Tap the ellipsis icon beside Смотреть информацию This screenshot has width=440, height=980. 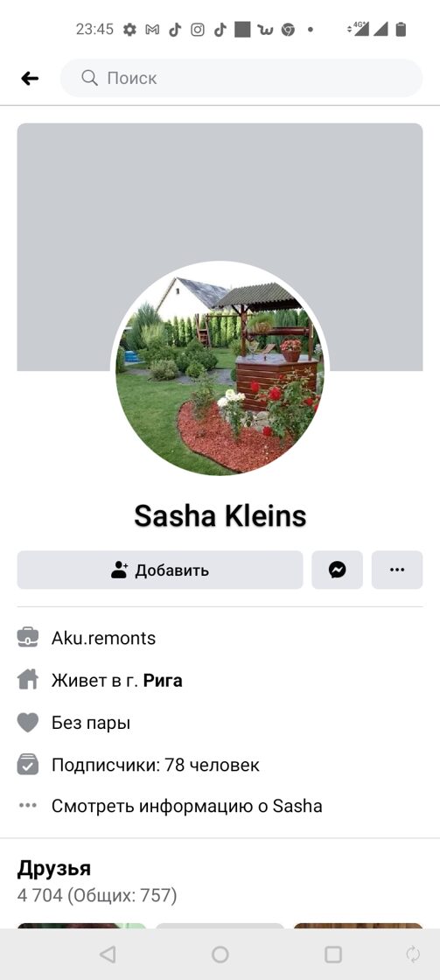click(28, 806)
